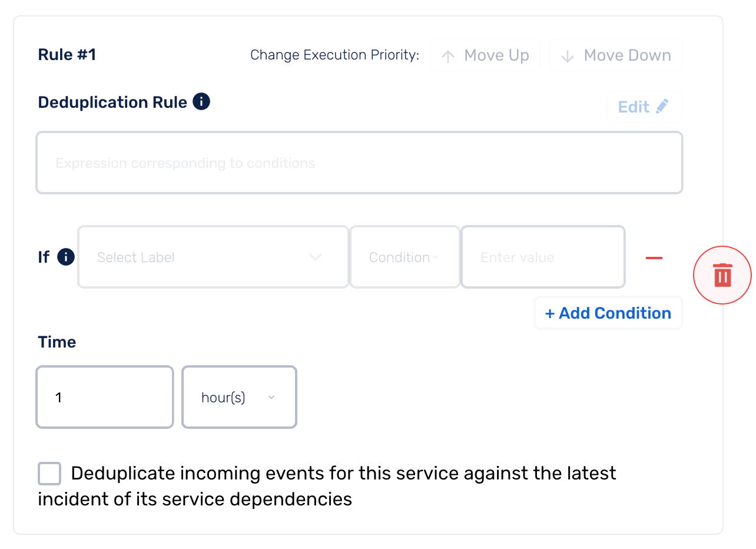
Task: Delete Rule #1 using the trash icon
Action: tap(722, 275)
